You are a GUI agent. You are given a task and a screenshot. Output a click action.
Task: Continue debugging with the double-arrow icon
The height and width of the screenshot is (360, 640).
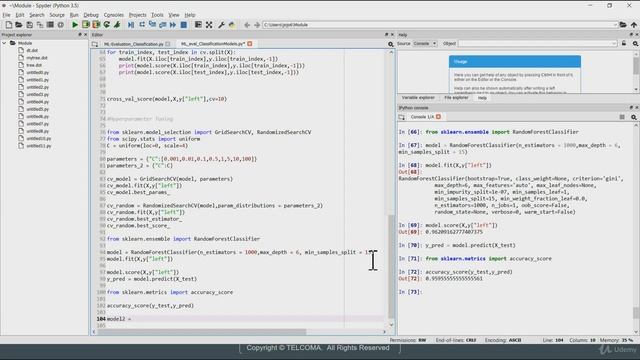(x=173, y=25)
